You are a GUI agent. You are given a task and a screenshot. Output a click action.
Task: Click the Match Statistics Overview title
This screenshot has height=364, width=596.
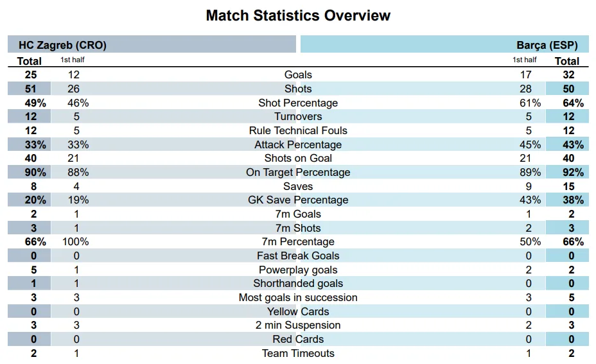click(298, 15)
